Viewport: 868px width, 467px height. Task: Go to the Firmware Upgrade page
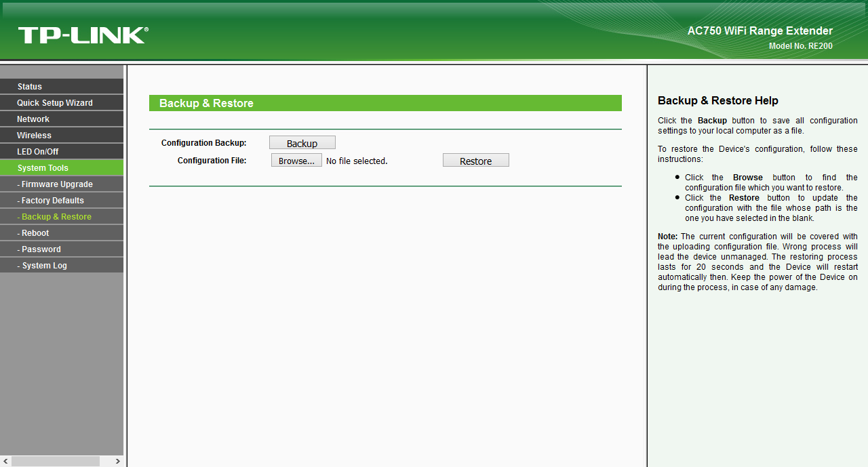tap(62, 184)
